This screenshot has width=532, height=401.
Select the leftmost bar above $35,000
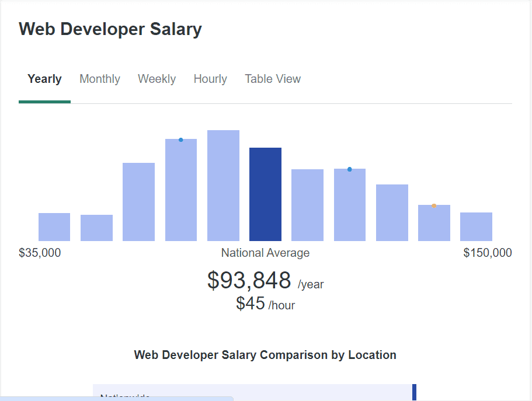(54, 227)
